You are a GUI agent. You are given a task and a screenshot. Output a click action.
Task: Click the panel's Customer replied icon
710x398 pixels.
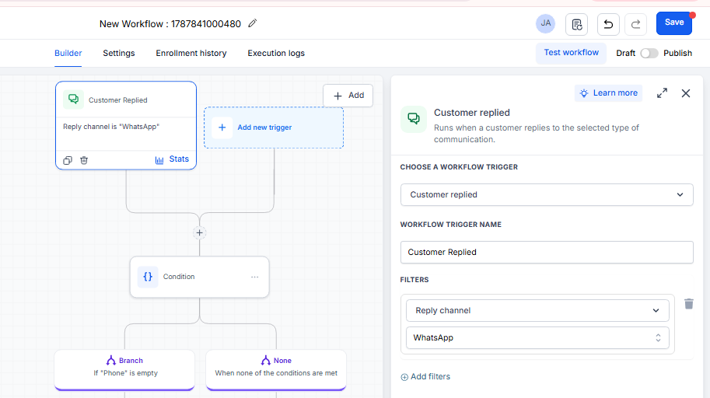tap(413, 119)
